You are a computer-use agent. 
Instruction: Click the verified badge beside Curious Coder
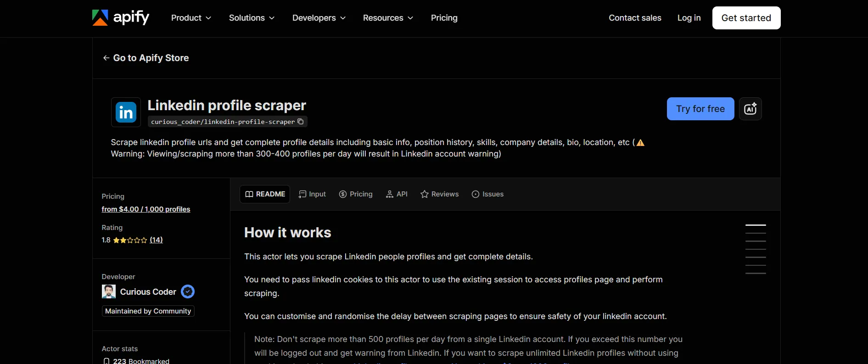click(x=188, y=291)
